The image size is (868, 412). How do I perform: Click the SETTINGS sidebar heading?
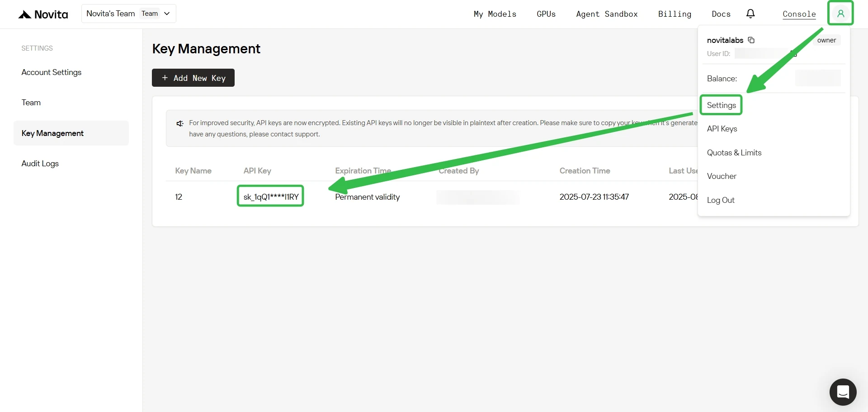(37, 48)
